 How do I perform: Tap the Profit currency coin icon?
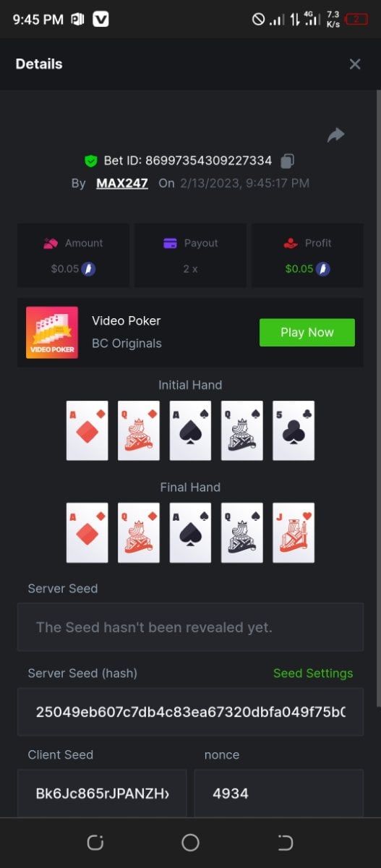click(323, 269)
